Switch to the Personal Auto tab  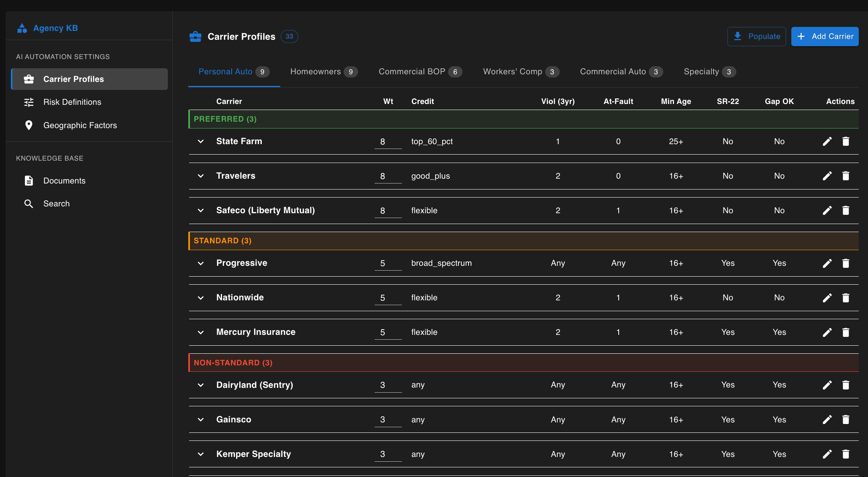(234, 72)
